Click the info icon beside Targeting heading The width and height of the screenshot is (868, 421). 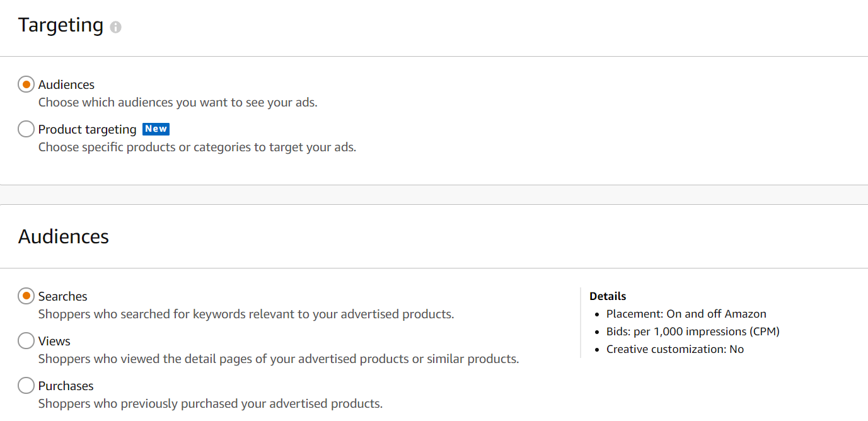click(115, 27)
